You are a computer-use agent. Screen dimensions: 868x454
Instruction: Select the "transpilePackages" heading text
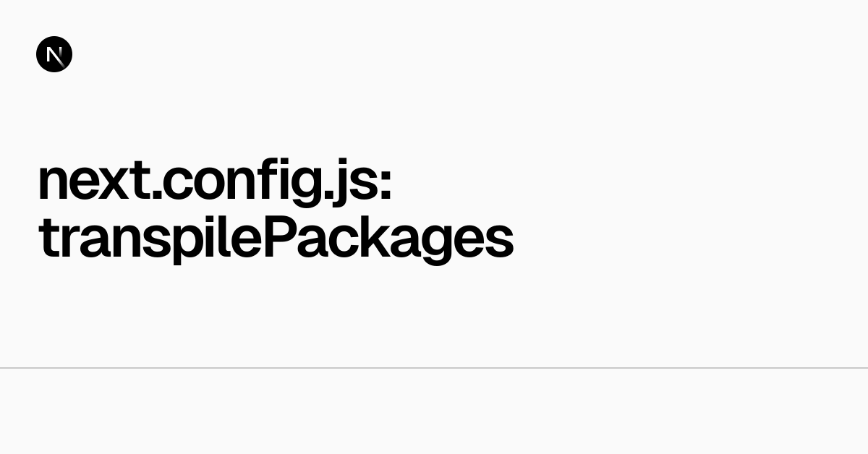276,238
